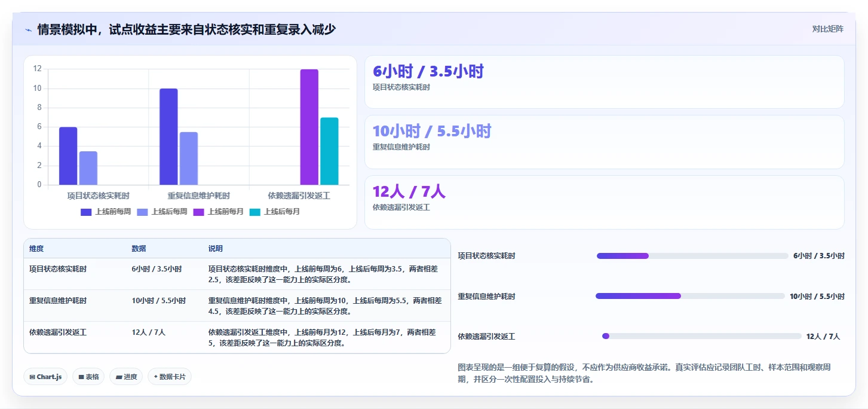Click the table description mentioning 上线前每月为12
This screenshot has height=409, width=868.
(323, 338)
